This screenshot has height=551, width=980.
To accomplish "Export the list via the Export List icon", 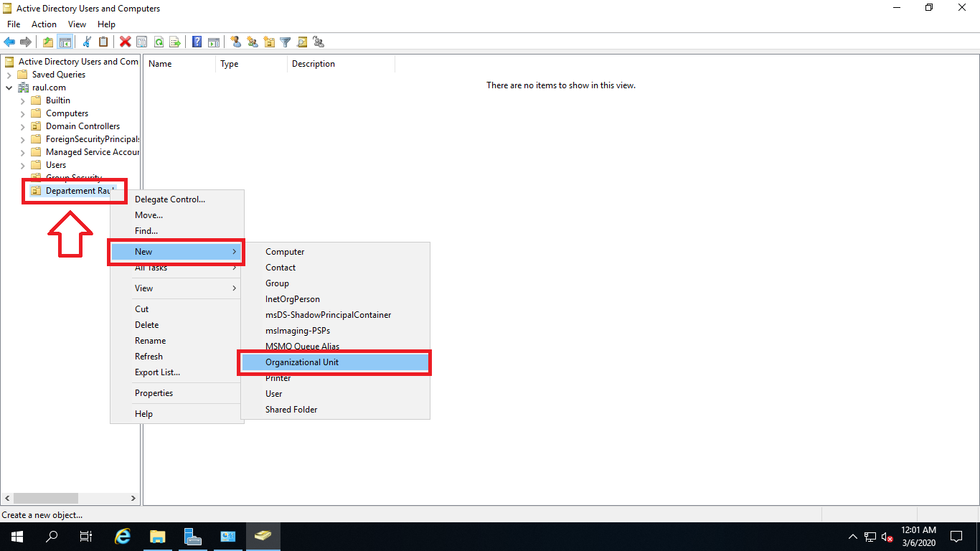I will [174, 41].
